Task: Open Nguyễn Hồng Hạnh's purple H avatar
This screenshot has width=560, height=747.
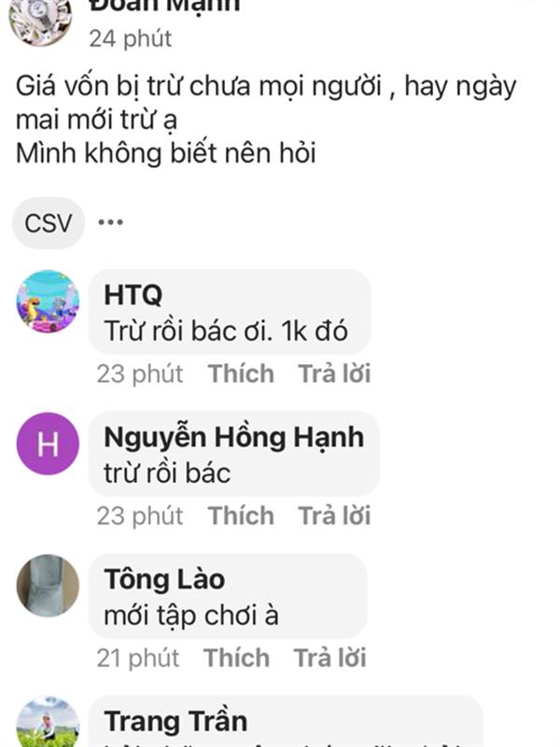Action: tap(48, 444)
